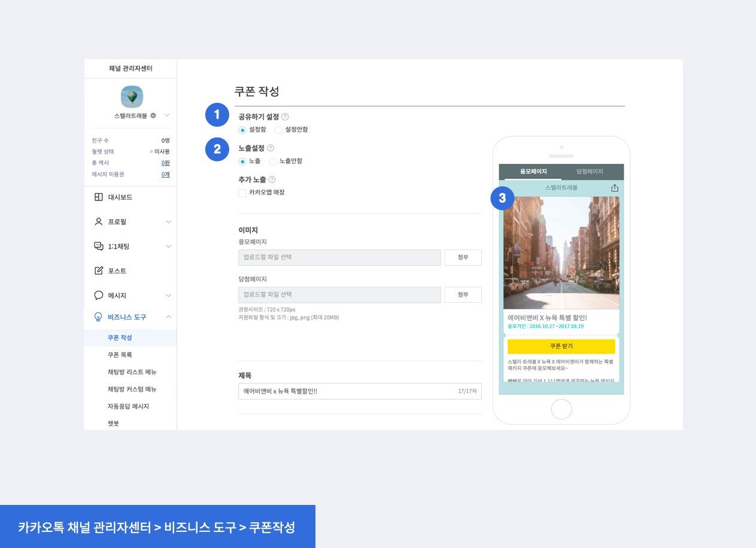
Task: Open help icon next to 추가 노출
Action: (272, 179)
